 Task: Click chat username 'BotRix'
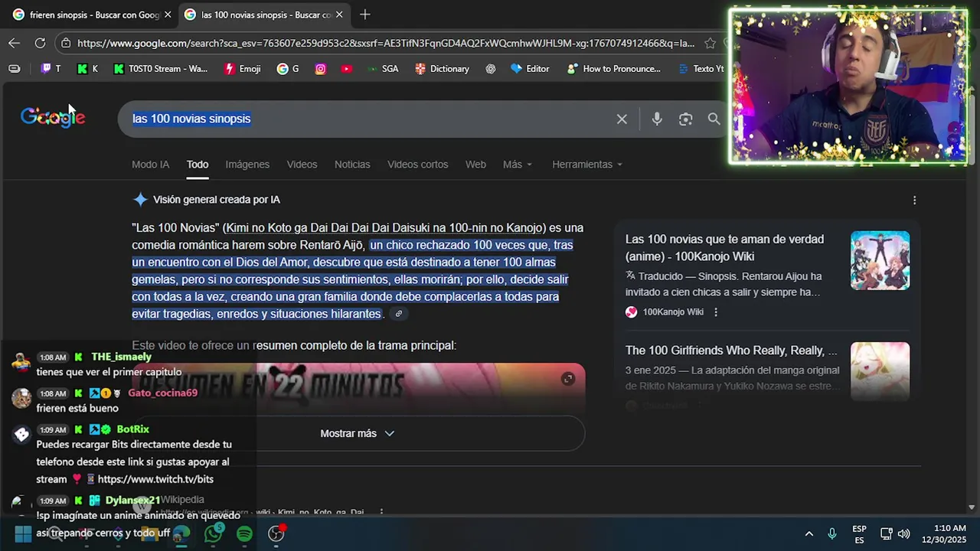[x=132, y=429]
